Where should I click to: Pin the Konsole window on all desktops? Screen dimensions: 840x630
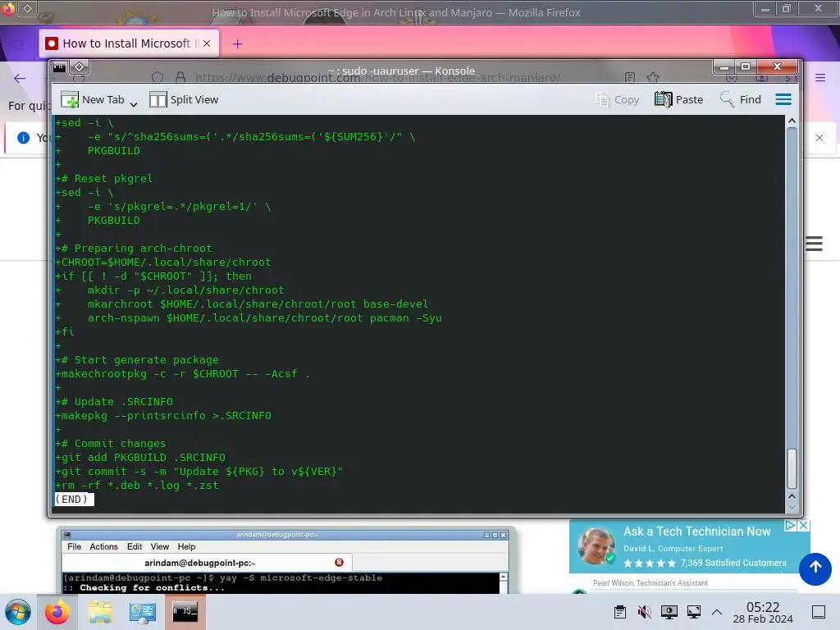(x=79, y=67)
